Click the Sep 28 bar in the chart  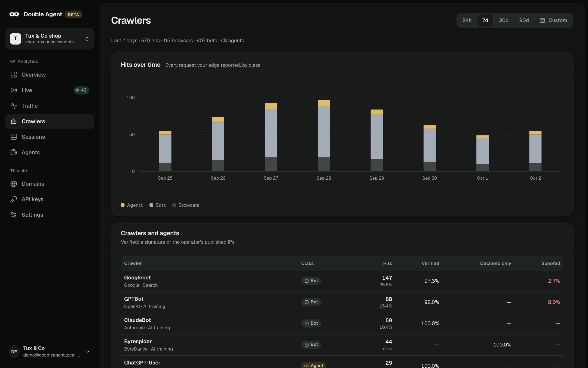pyautogui.click(x=324, y=135)
